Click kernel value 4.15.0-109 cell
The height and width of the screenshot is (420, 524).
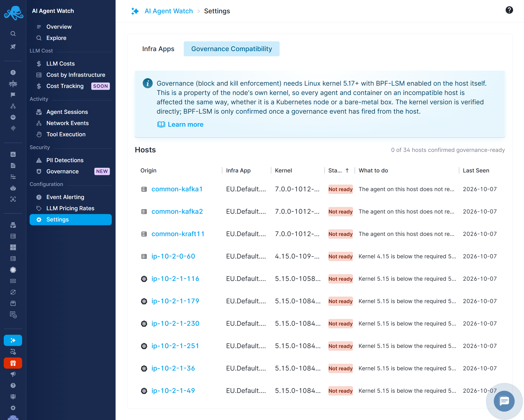tap(297, 256)
